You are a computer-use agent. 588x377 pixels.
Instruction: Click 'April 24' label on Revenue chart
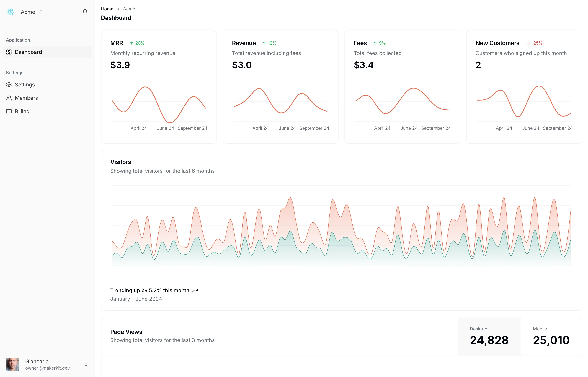tap(261, 128)
